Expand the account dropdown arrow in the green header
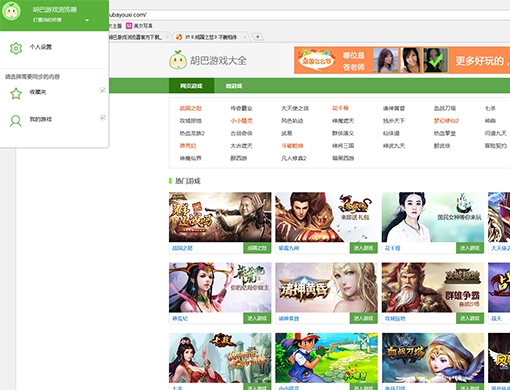This screenshot has height=390, width=510. (x=87, y=20)
